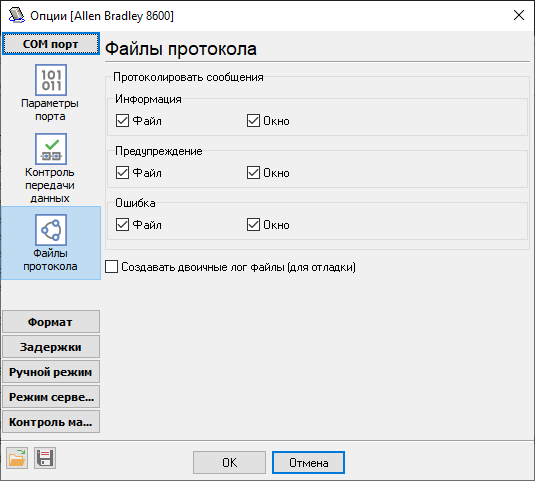Select the Файлы протокола sidebar icon

(51, 230)
